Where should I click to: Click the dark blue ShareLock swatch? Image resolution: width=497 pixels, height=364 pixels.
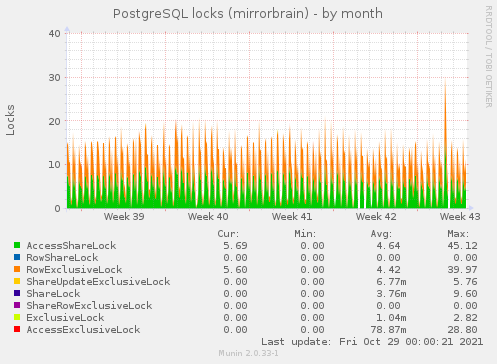[x=17, y=293]
